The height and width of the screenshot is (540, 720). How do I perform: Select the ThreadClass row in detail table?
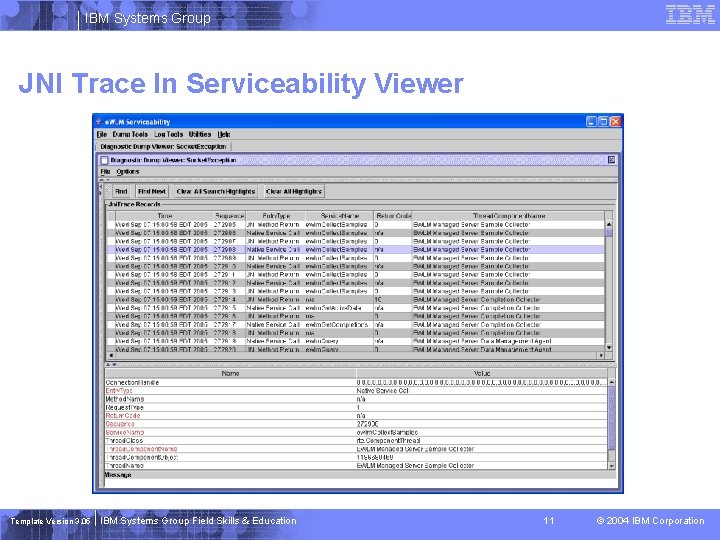[x=356, y=440]
